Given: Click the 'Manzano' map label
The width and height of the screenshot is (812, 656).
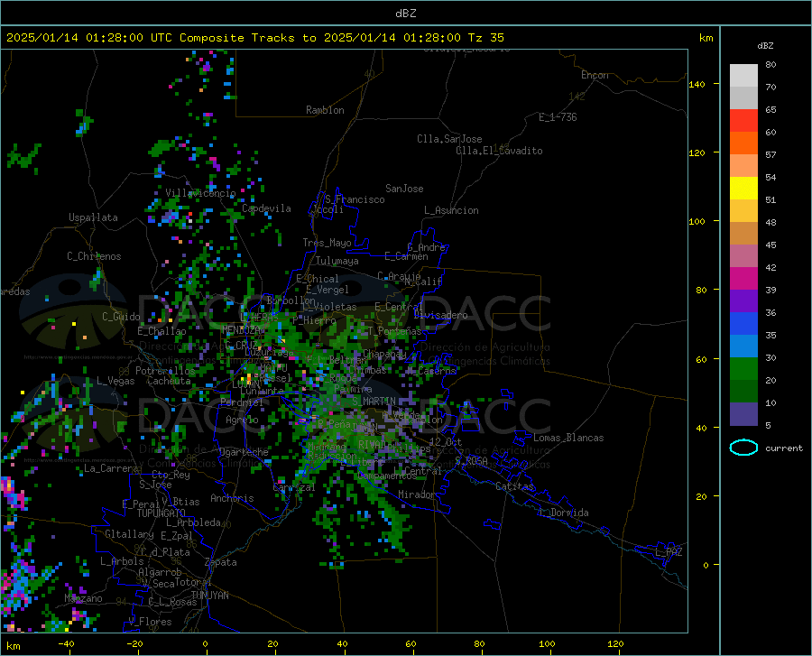Looking at the screenshot, I should click(83, 598).
